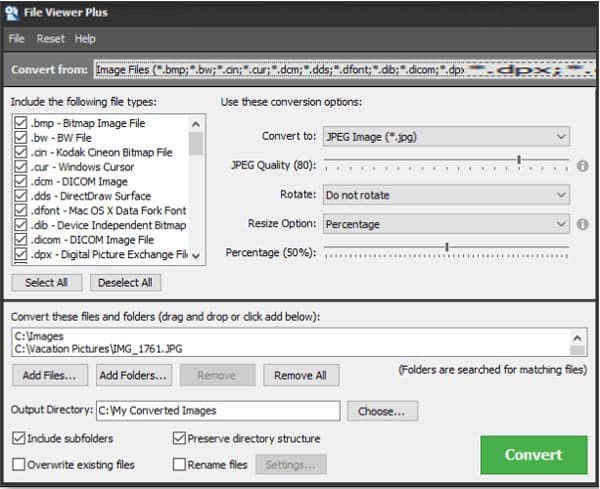This screenshot has width=600, height=489.
Task: Enable Overwrite existing files checkbox
Action: pos(19,465)
